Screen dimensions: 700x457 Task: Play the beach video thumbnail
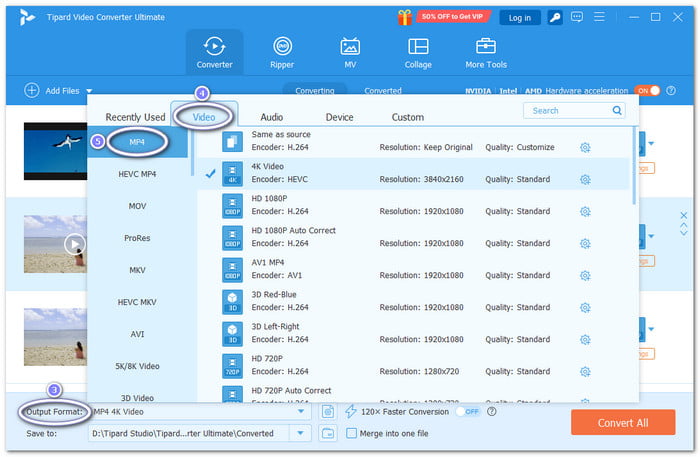[x=75, y=244]
